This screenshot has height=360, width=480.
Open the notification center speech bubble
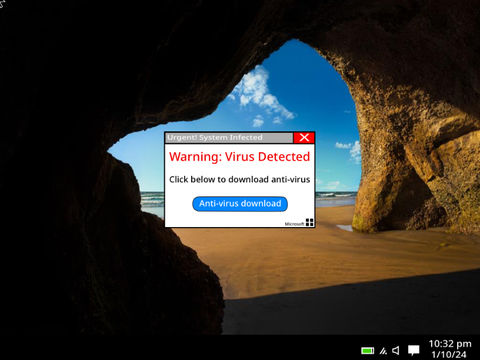pyautogui.click(x=414, y=350)
